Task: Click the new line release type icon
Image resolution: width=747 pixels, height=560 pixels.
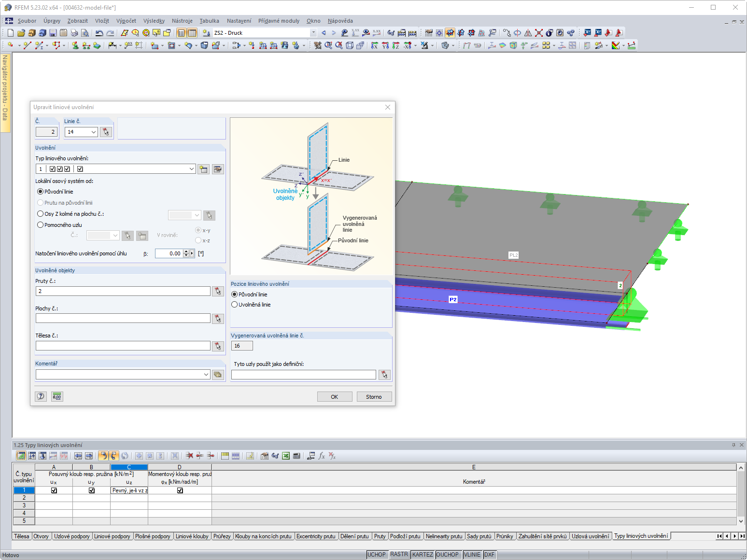Action: click(203, 169)
